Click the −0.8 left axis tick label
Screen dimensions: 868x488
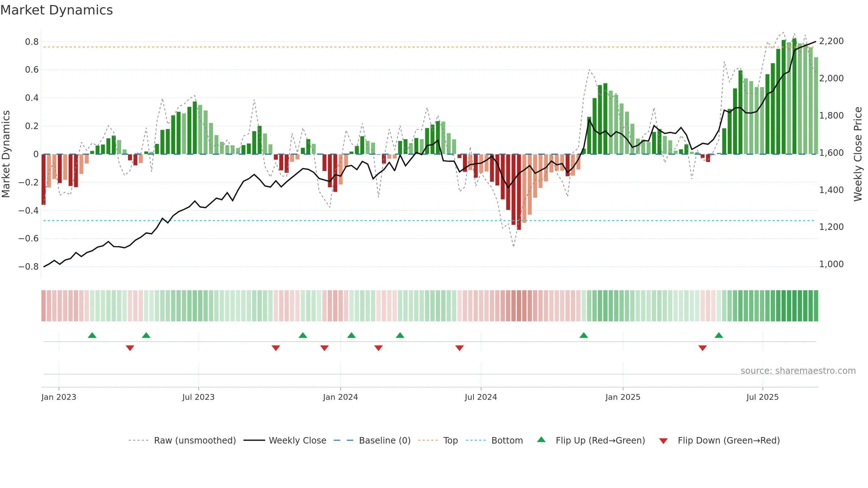click(x=29, y=267)
